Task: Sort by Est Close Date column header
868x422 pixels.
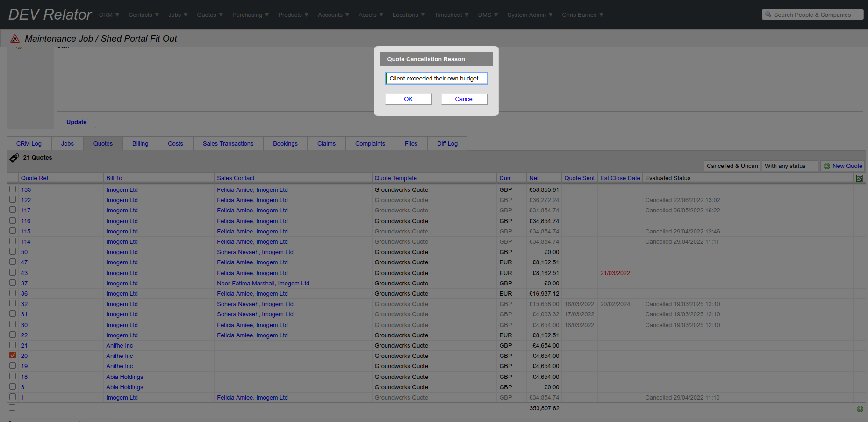Action: (x=620, y=178)
